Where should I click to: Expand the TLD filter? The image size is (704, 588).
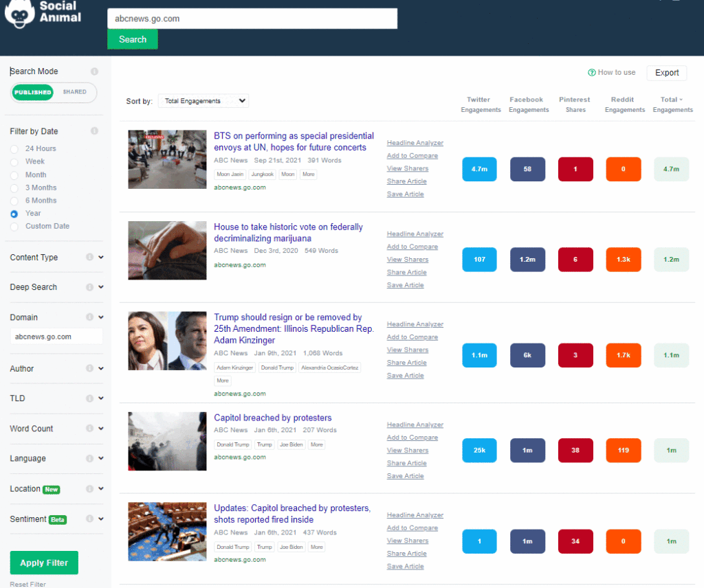pyautogui.click(x=101, y=398)
